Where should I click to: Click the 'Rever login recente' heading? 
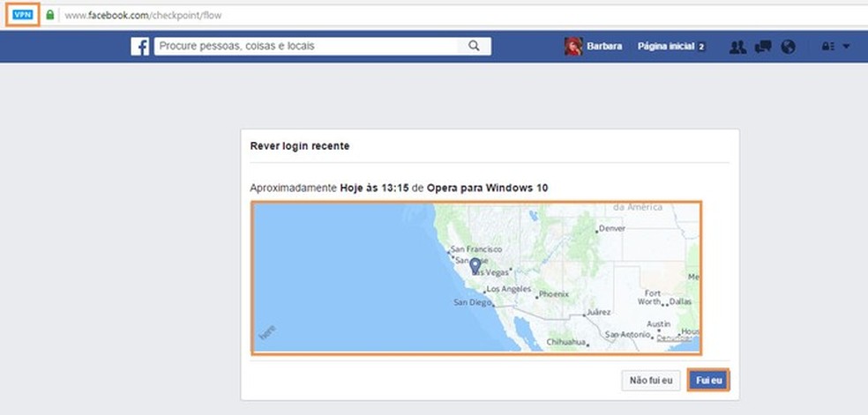(x=300, y=146)
